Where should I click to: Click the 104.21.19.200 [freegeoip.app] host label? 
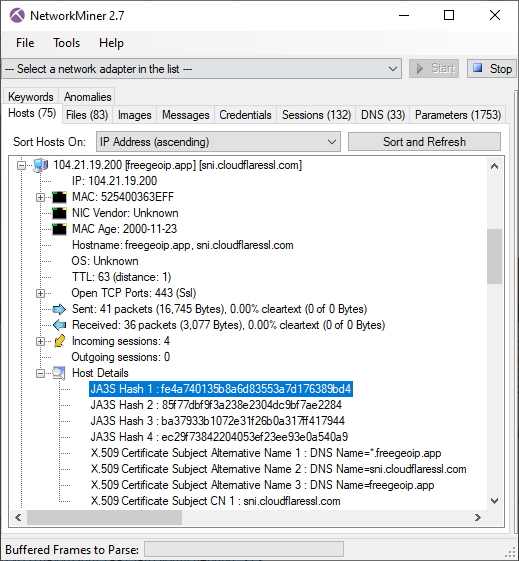pos(177,165)
